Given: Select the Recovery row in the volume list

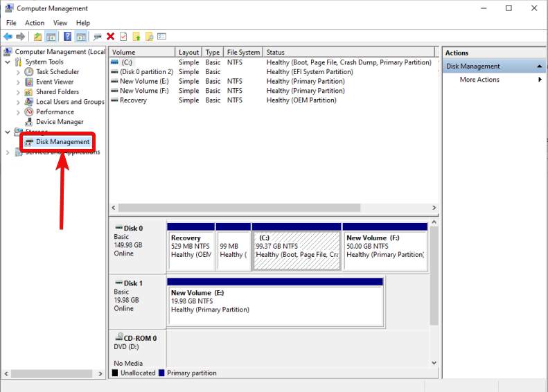Looking at the screenshot, I should (x=133, y=100).
